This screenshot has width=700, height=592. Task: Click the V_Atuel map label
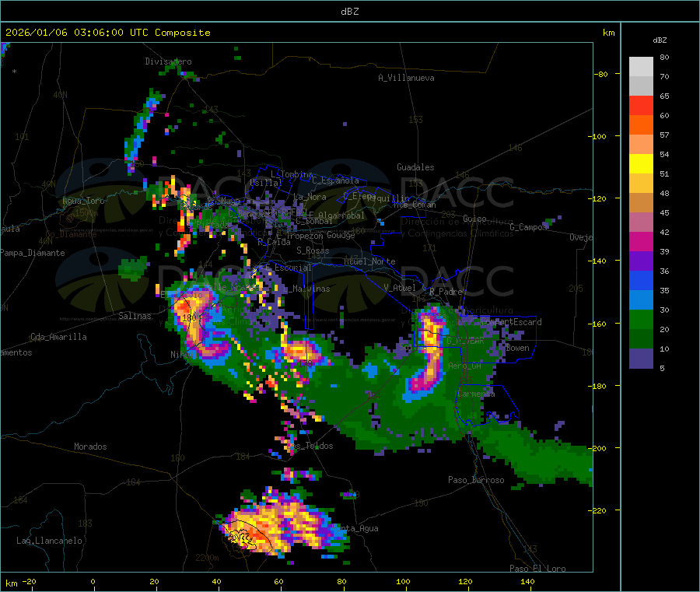[x=400, y=288]
